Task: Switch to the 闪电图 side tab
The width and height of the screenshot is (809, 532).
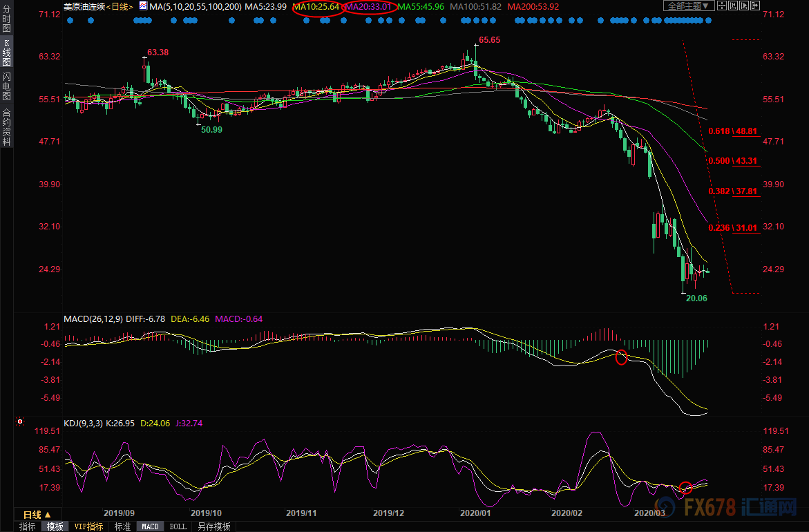Action: coord(6,86)
